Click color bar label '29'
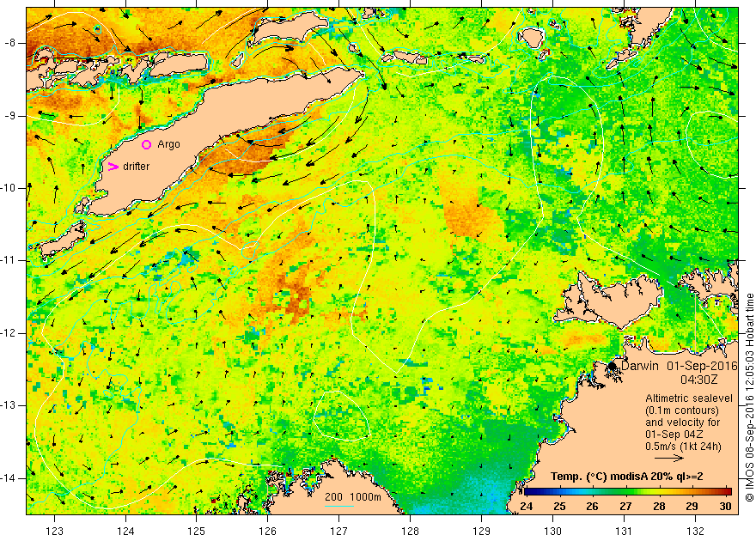The width and height of the screenshot is (756, 541). coord(692,507)
